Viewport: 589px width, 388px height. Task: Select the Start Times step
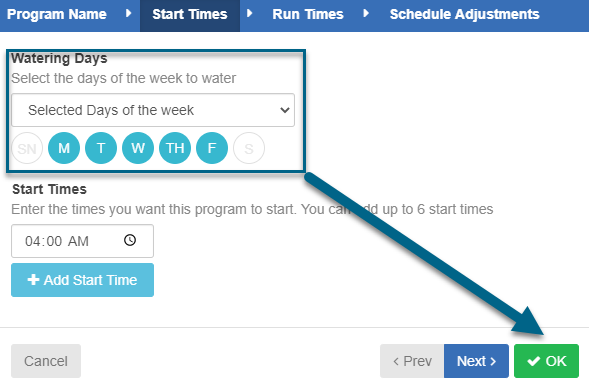point(190,15)
